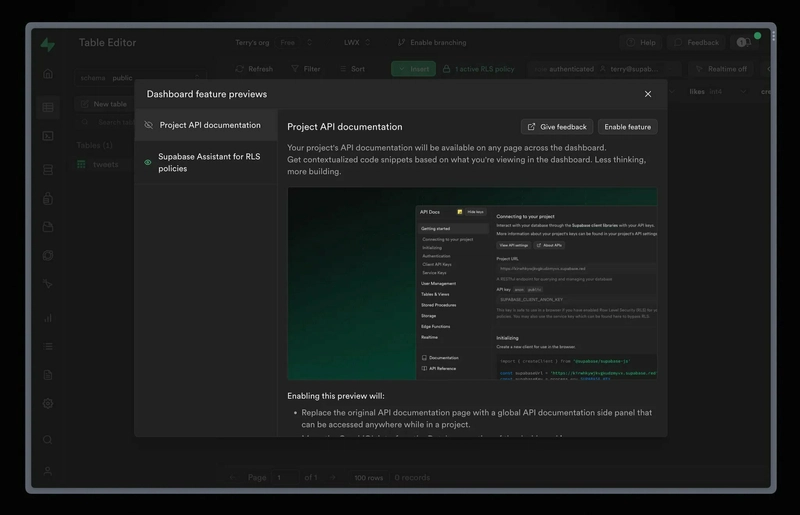Close the Dashboard feature previews dialog

click(x=647, y=94)
